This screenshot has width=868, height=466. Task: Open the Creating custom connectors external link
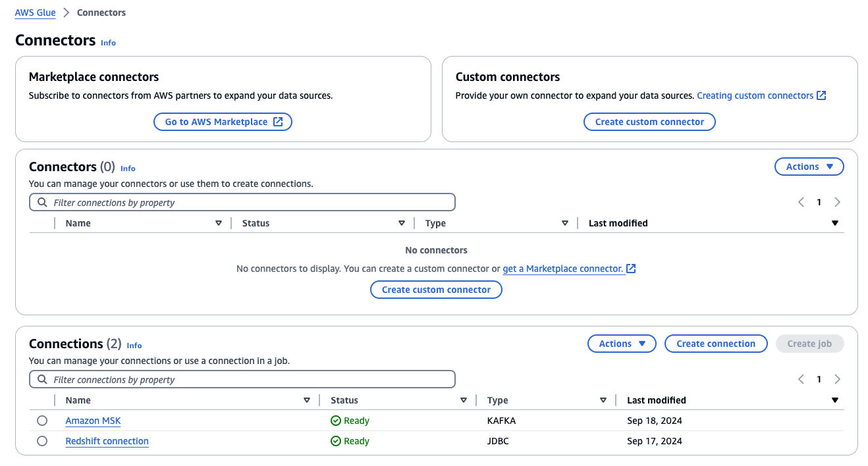pyautogui.click(x=761, y=95)
